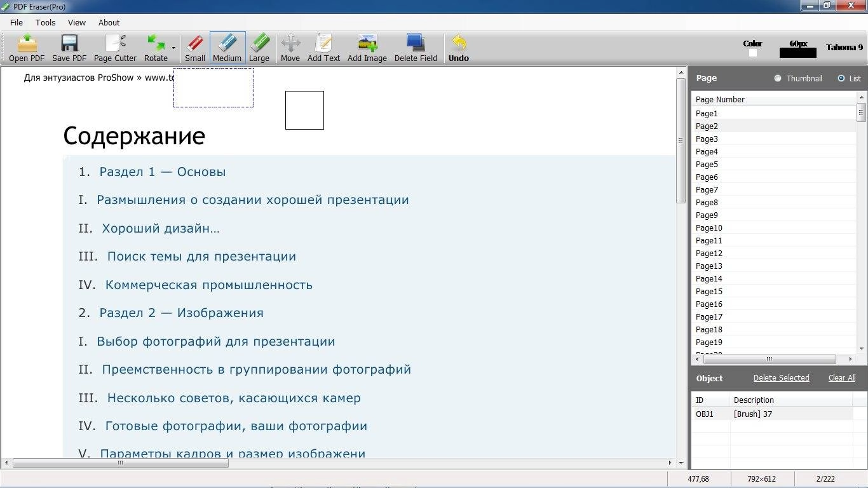Click the dotted selection rectangle in document

tap(214, 88)
